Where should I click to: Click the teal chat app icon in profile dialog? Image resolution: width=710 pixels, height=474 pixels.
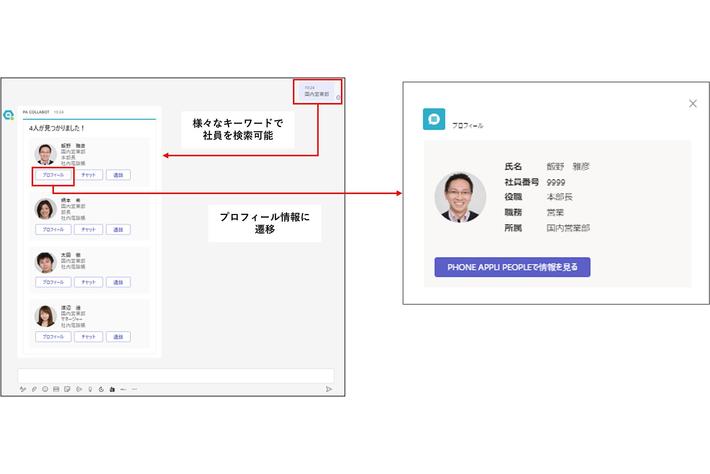tap(434, 119)
